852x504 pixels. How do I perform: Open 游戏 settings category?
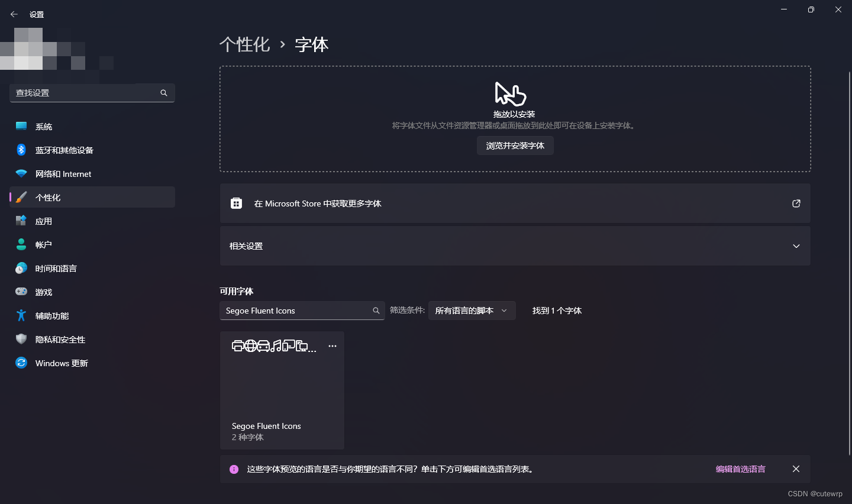[92, 292]
